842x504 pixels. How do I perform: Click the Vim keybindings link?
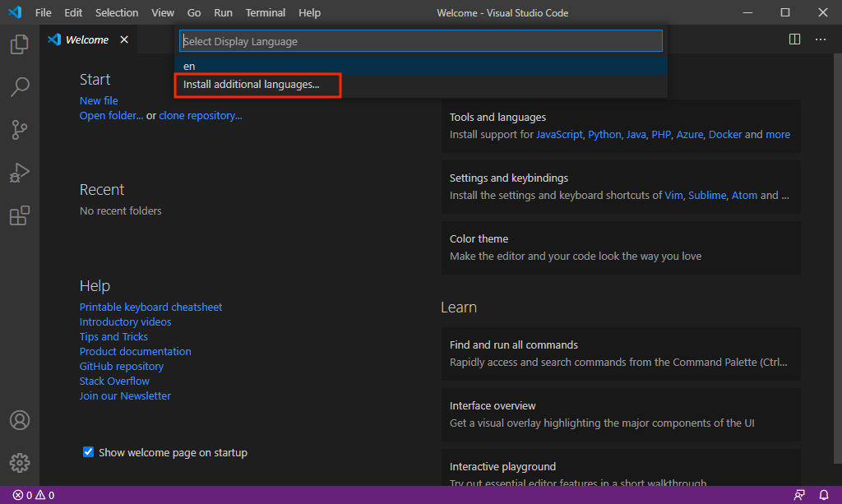point(673,196)
